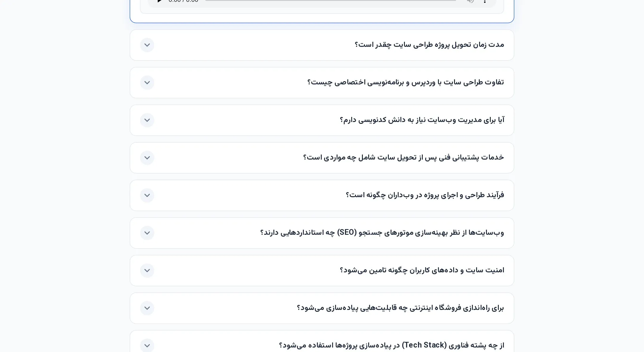Expand the chevron for 'راه‌اندازی فروشگاه اینترنتی' question
This screenshot has height=352, width=644.
coord(147,308)
